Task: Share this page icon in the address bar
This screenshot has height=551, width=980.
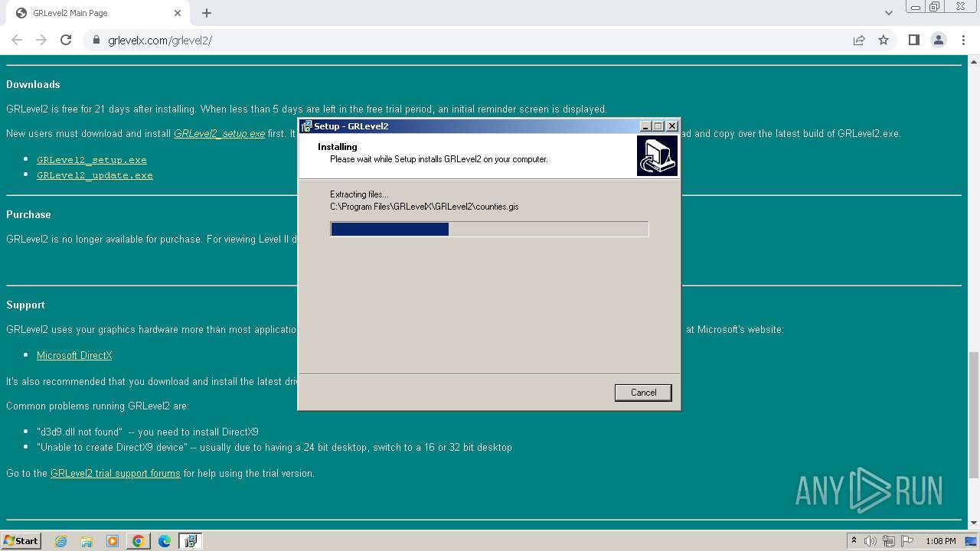Action: click(859, 40)
